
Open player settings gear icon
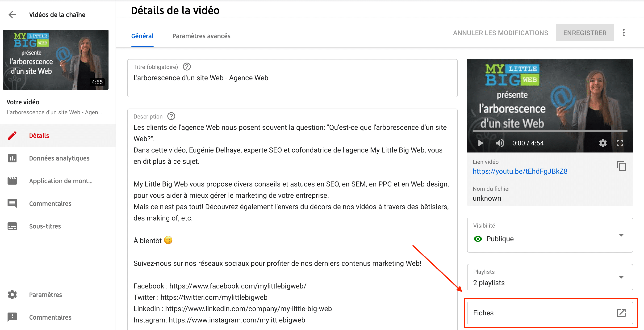(x=603, y=143)
